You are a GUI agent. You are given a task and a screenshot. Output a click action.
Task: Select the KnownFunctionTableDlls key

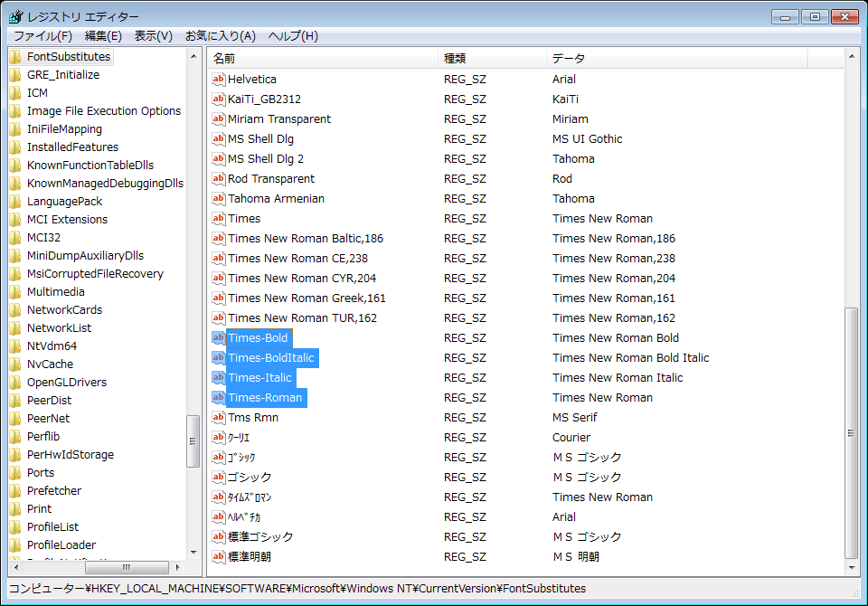[90, 166]
